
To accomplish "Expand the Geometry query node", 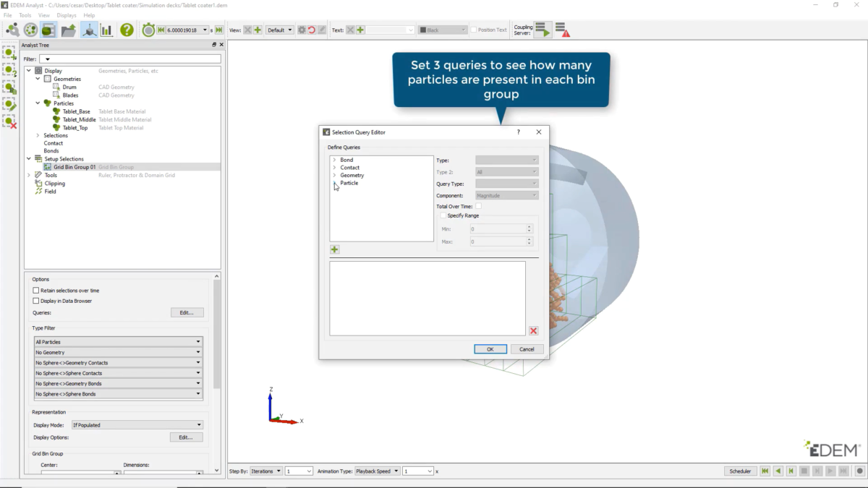I will pyautogui.click(x=334, y=175).
